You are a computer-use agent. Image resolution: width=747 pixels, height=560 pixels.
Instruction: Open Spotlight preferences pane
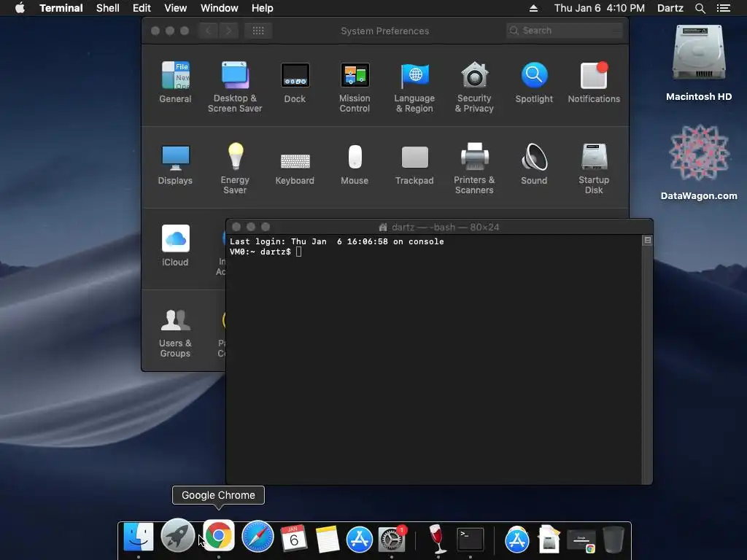coord(534,82)
